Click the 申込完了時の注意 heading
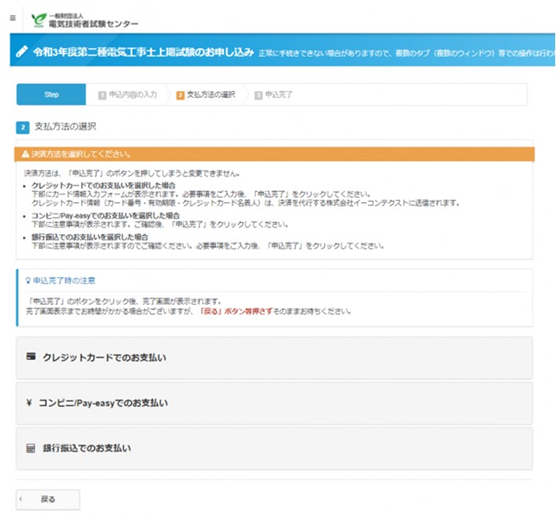 (x=64, y=281)
